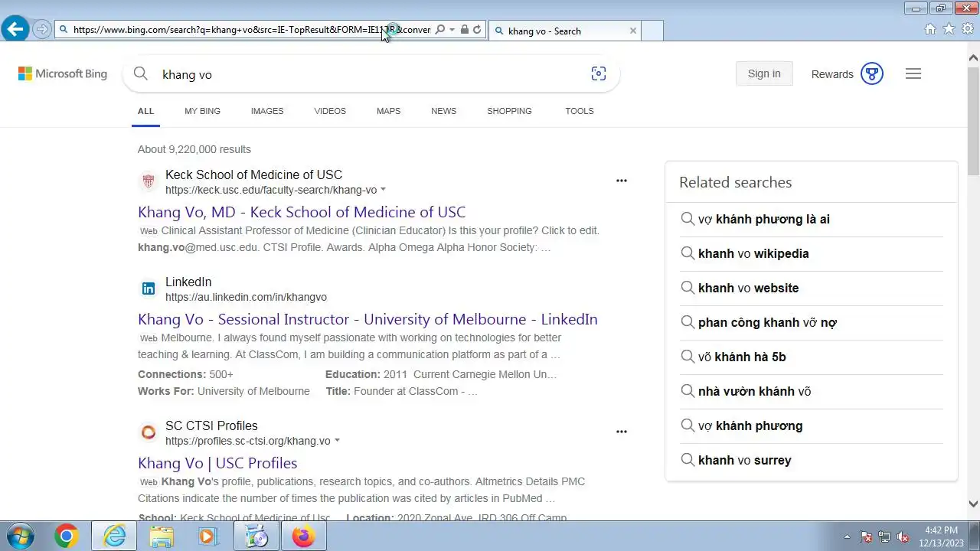Image resolution: width=980 pixels, height=551 pixels.
Task: Click the browser Back arrow button
Action: pos(15,29)
